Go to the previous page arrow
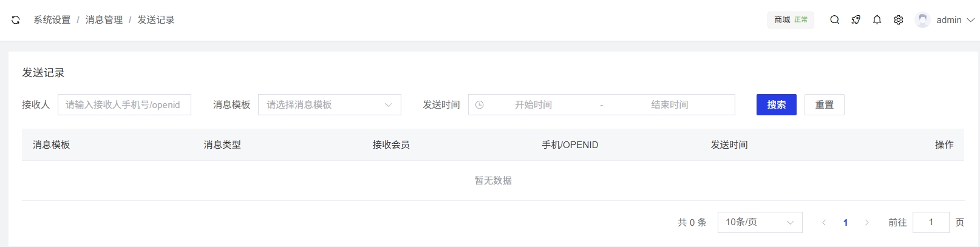 tap(824, 223)
